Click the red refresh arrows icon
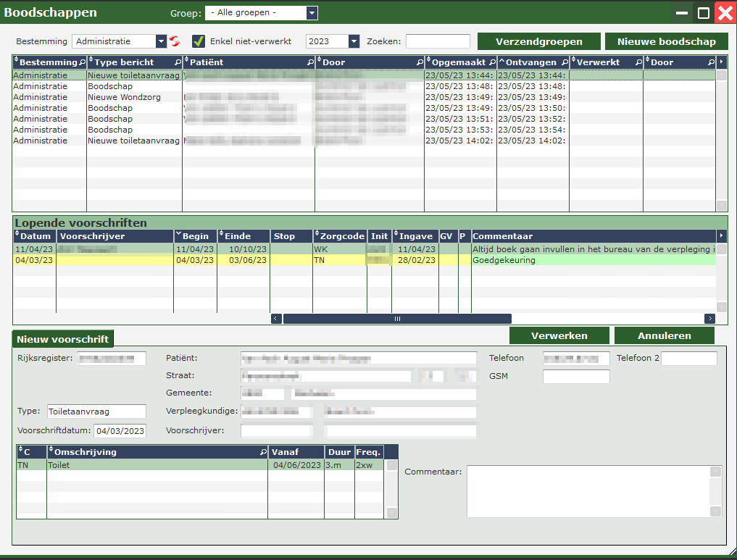Screen dimensions: 737x560 (174, 41)
